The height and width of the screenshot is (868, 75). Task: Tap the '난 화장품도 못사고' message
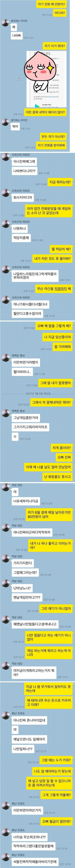point(57,476)
